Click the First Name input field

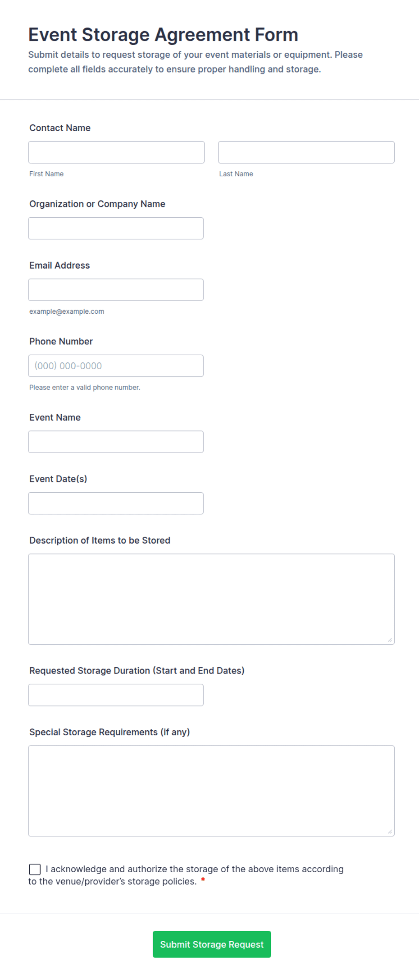click(x=116, y=152)
